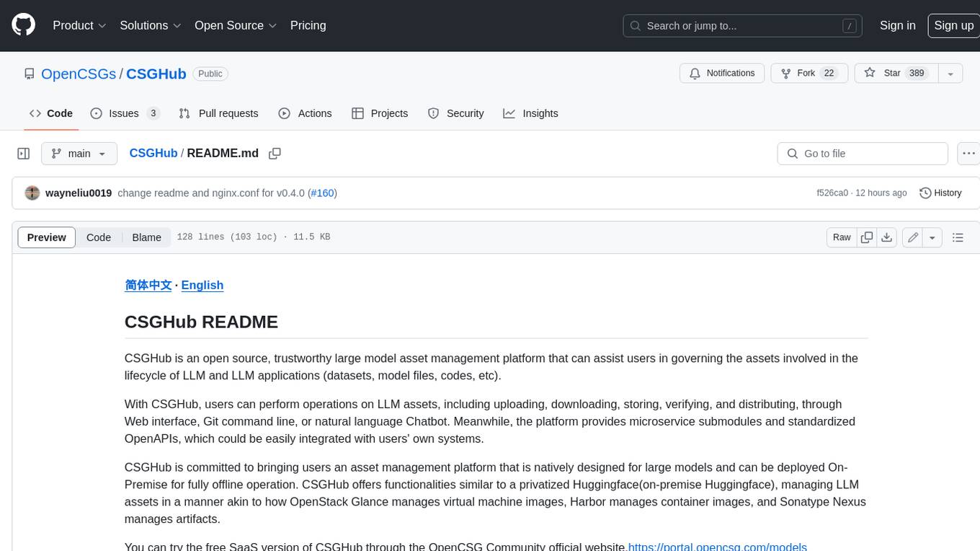Open the main branch selector
Viewport: 980px width, 551px height.
tap(79, 154)
